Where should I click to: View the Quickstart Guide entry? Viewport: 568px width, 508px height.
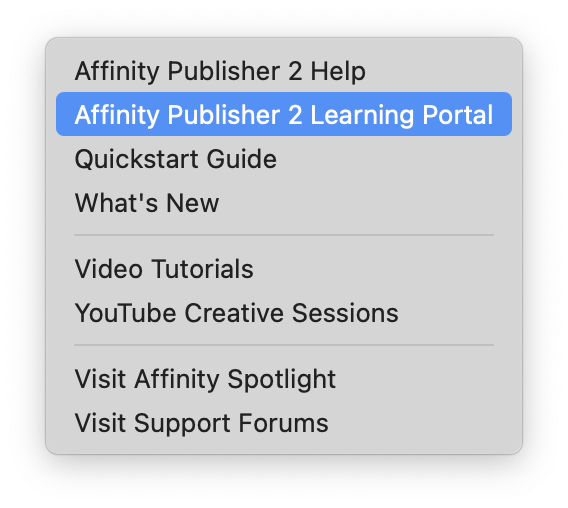[x=284, y=159]
